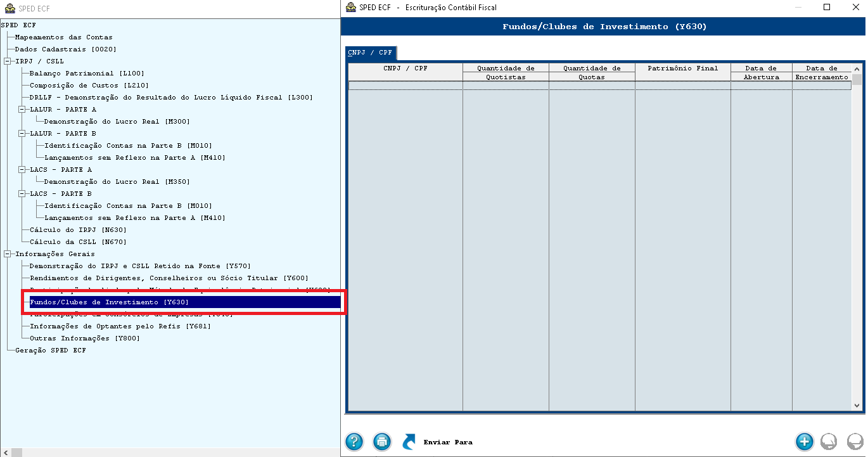
Task: Open Mapeamentos das Contas
Action: [63, 37]
